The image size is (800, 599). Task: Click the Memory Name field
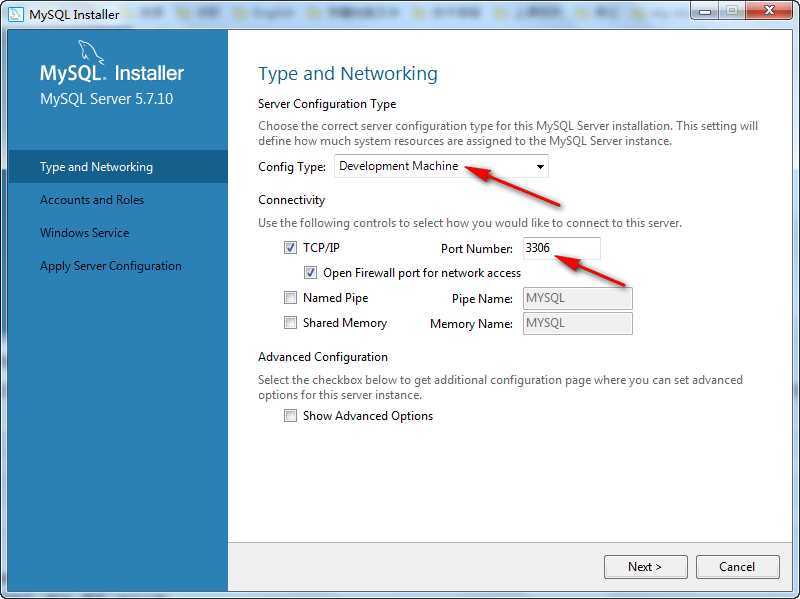click(x=578, y=323)
